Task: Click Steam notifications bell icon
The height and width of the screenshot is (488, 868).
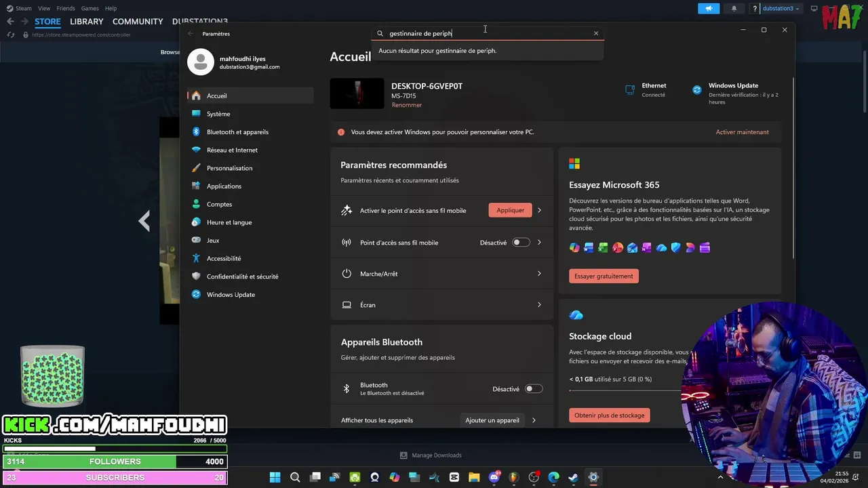Action: (734, 8)
